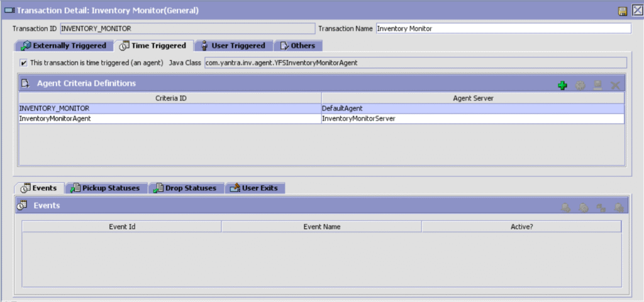Switch to the Drop Statuses tab

[x=186, y=188]
